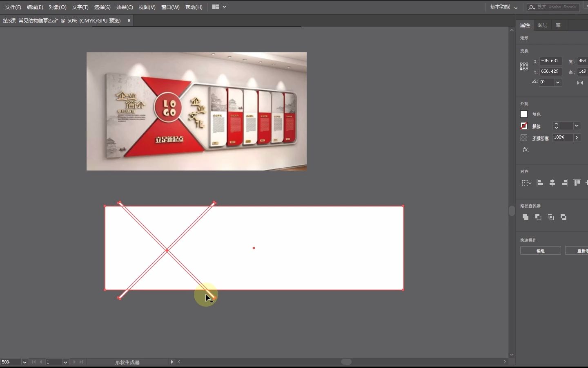
Task: Switch to the 图层 panel tab
Action: tap(542, 25)
